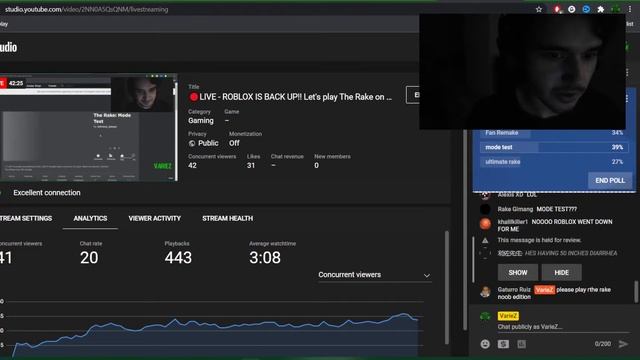Click the khalilkiller1 username in chat
Image resolution: width=640 pixels, height=360 pixels.
coord(513,222)
